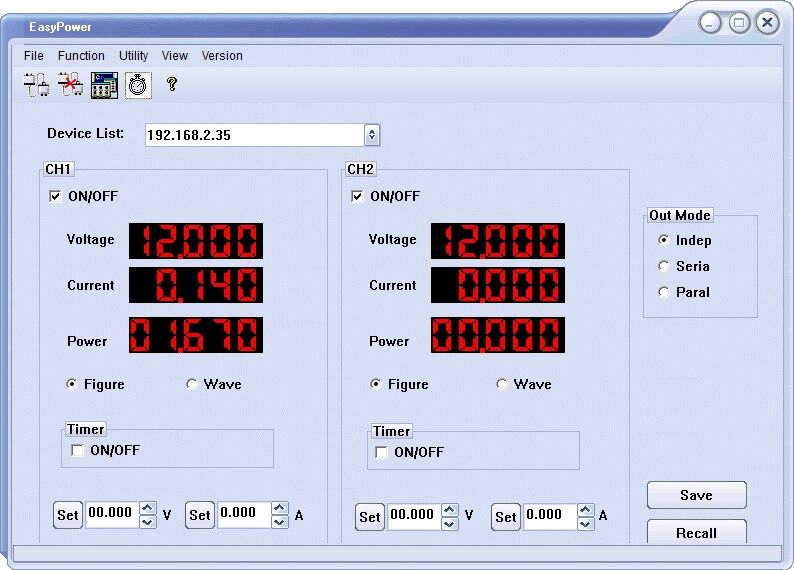The width and height of the screenshot is (794, 570).
Task: Open the control panel toolbar icon
Action: [104, 85]
